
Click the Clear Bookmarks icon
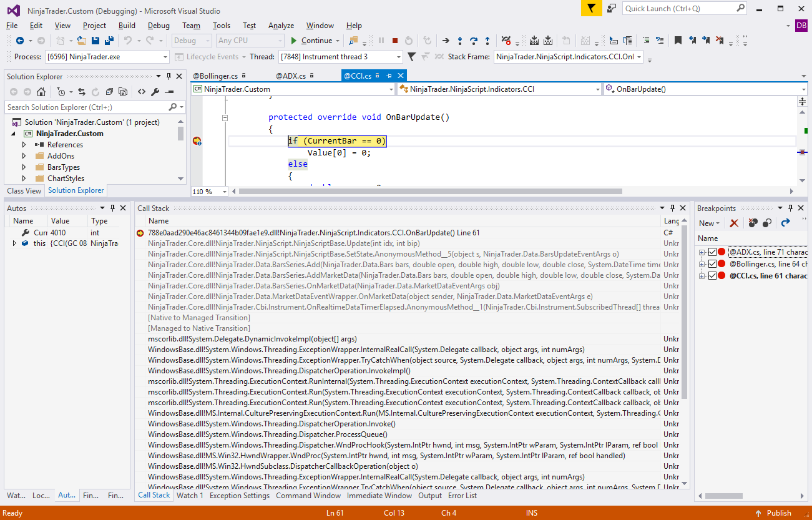tap(720, 41)
